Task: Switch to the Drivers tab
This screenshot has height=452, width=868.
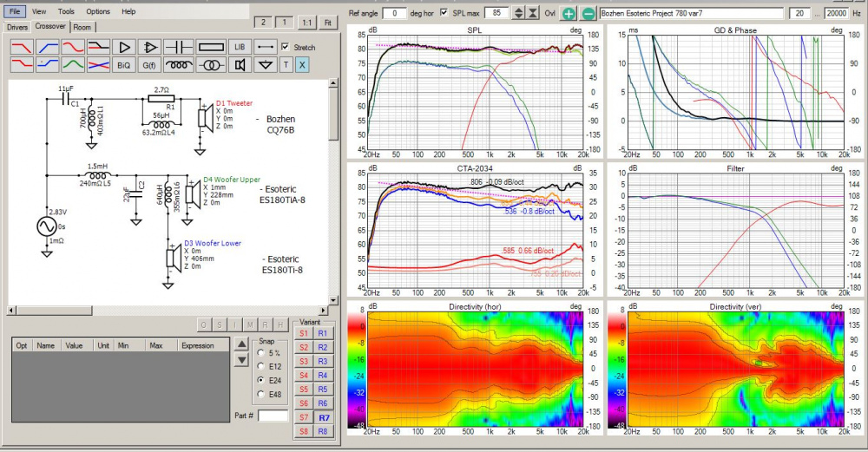Action: 17,27
